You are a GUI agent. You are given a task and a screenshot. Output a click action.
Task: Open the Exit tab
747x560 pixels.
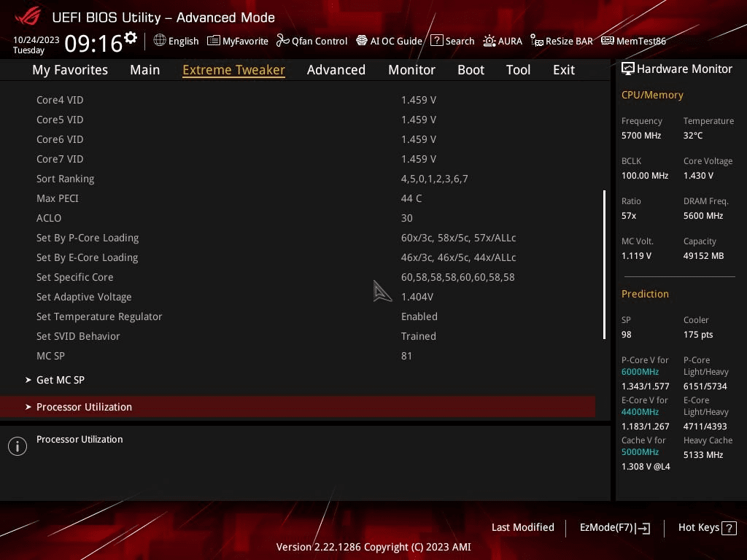click(564, 70)
